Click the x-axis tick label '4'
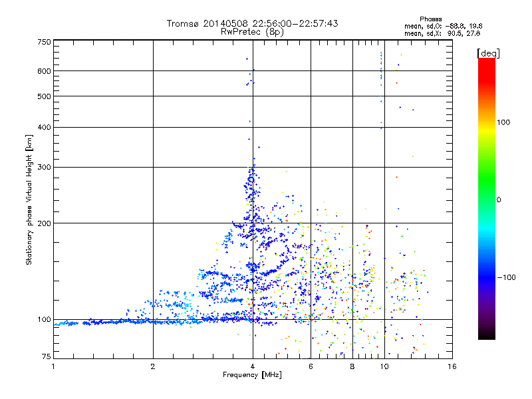Viewport: 532px width, 399px height. click(253, 366)
